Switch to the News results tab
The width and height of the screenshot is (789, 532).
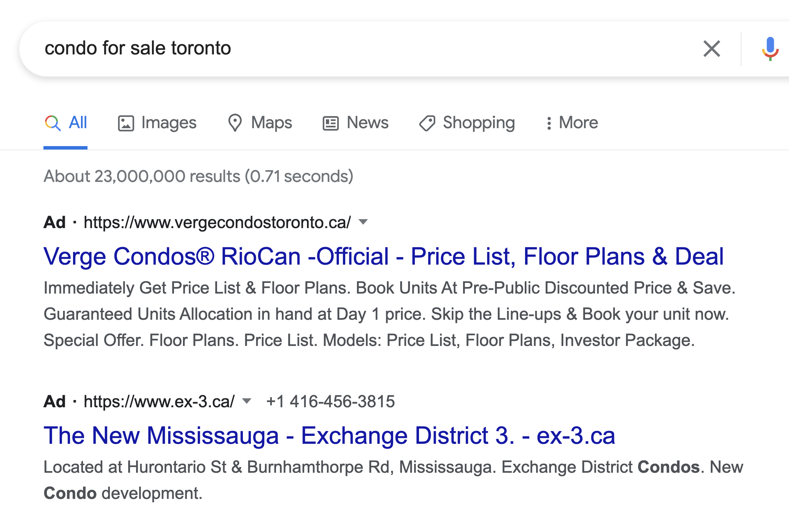(367, 123)
